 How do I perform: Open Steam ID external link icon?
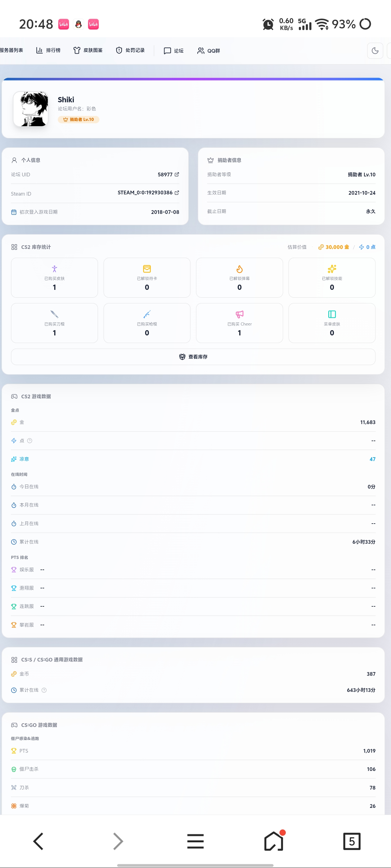[177, 193]
